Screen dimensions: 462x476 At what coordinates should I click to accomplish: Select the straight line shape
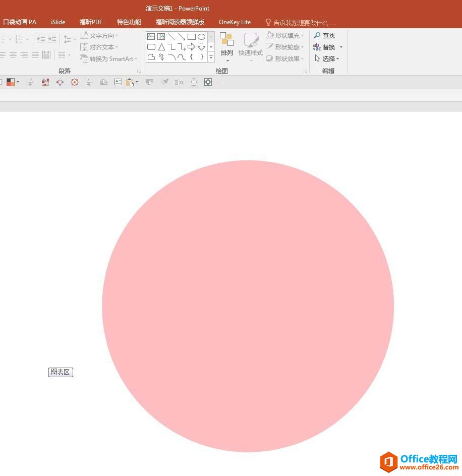pyautogui.click(x=171, y=37)
